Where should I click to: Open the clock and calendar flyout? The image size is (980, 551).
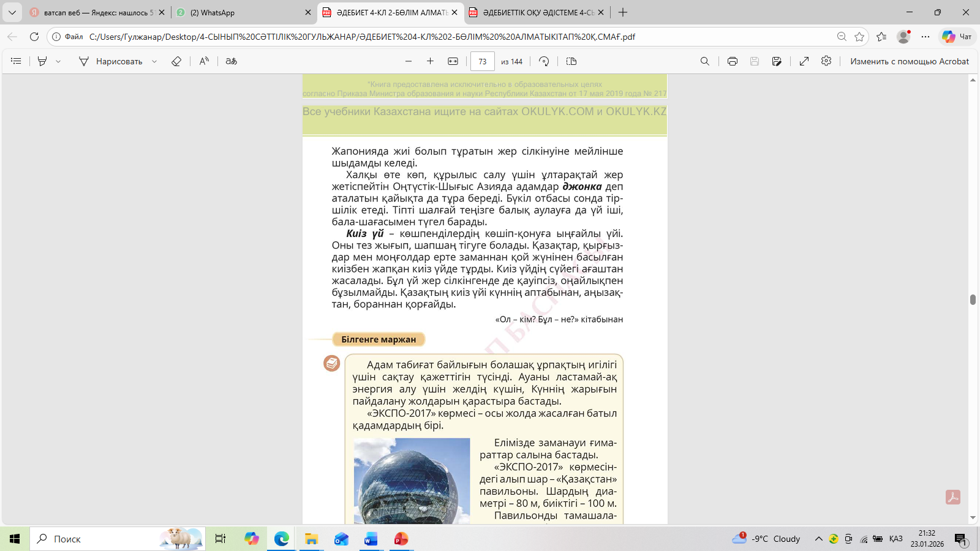point(927,539)
